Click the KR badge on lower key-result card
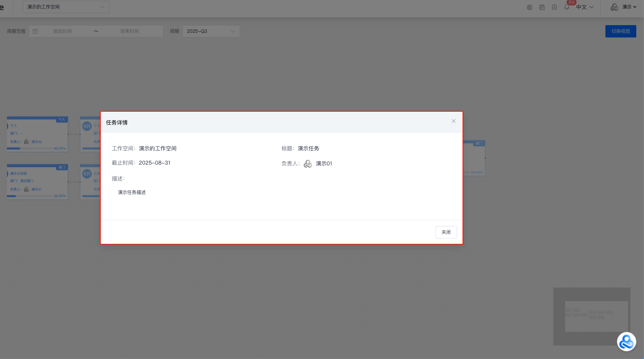Screen dimensions: 644x359 pyautogui.click(x=87, y=174)
